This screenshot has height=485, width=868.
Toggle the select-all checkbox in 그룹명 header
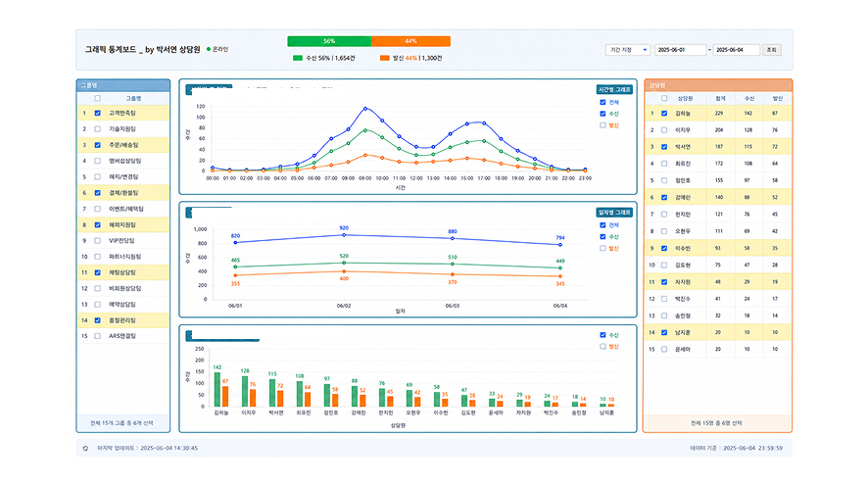[97, 99]
